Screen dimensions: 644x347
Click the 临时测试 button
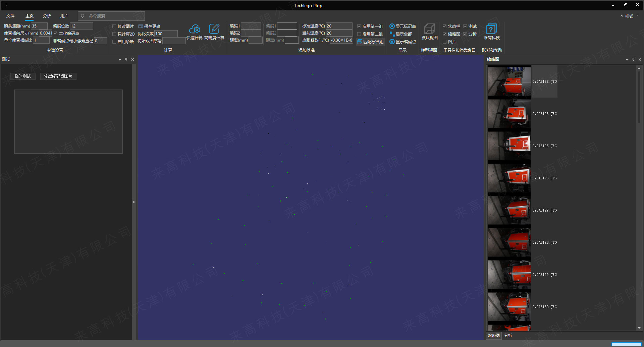click(x=23, y=76)
